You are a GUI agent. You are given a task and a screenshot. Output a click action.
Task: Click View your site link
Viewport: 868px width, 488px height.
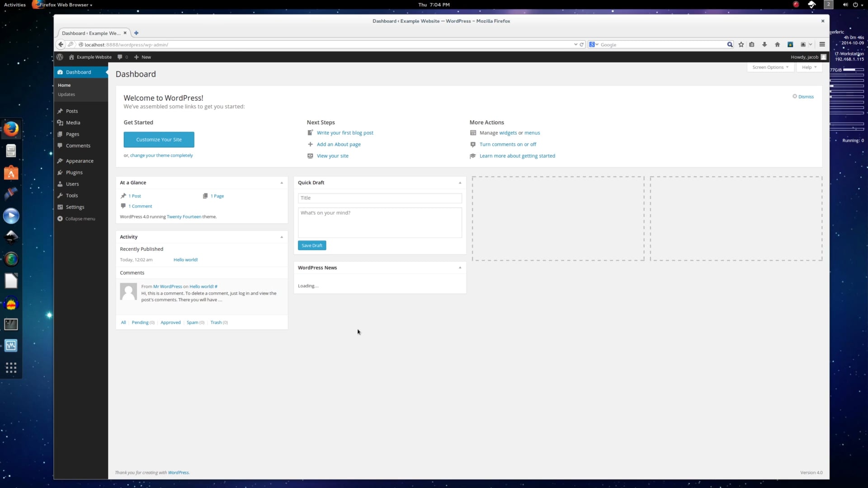333,156
